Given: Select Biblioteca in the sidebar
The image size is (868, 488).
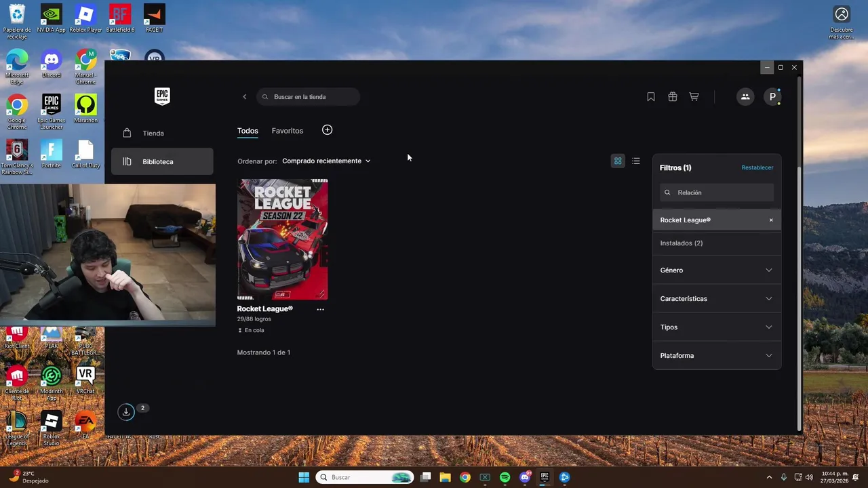Looking at the screenshot, I should [162, 162].
